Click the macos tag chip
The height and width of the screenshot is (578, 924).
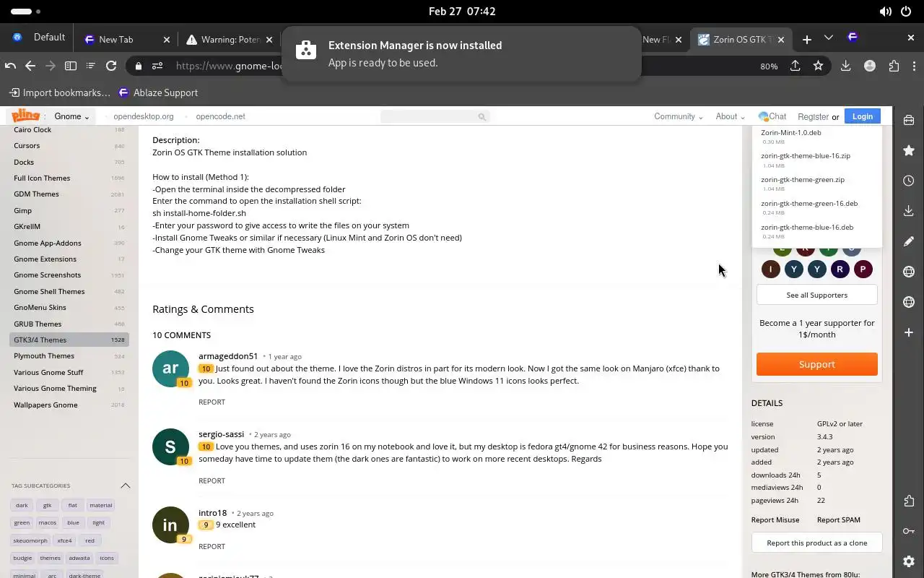48,523
